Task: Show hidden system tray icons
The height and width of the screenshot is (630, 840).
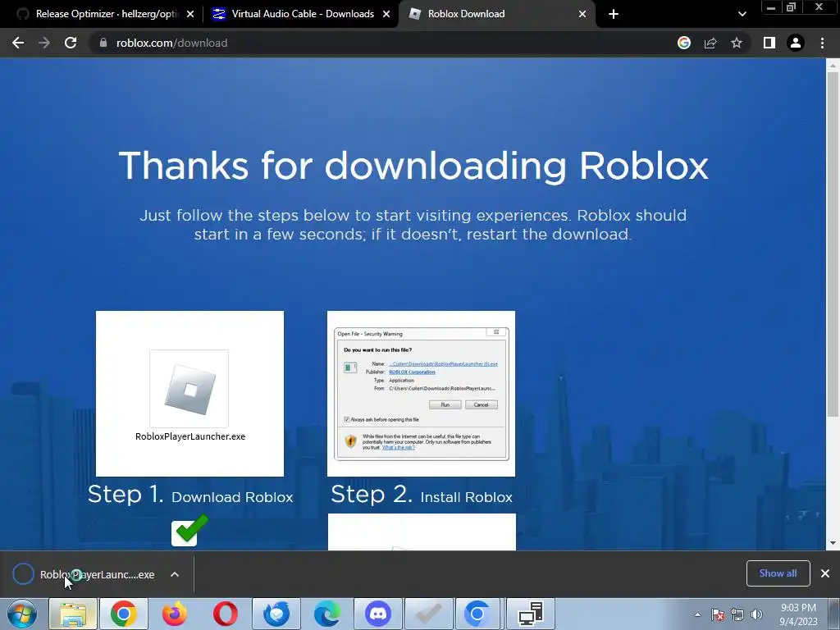Action: pos(697,615)
